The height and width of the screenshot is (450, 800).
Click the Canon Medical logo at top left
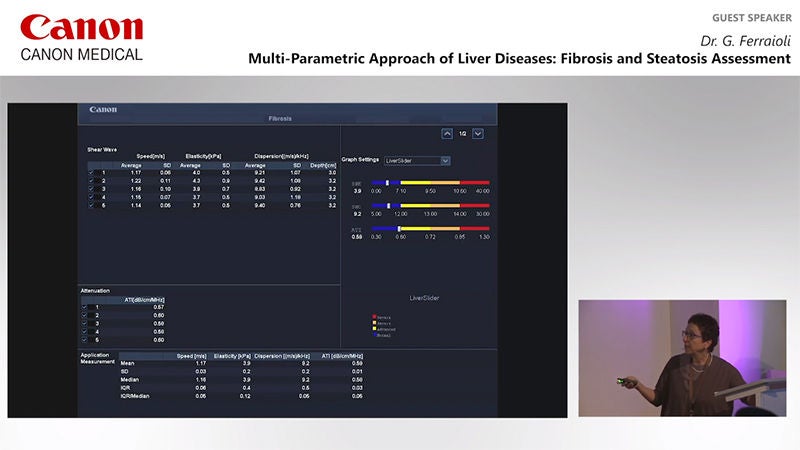click(82, 38)
